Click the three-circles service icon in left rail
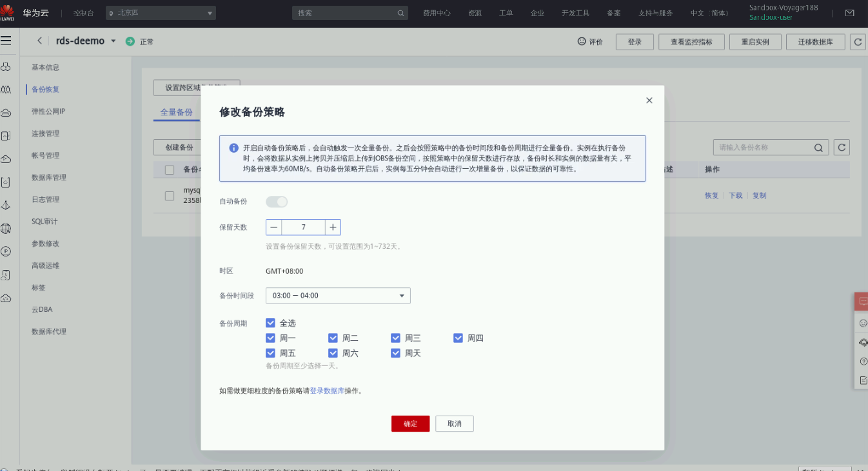Viewport: 868px width, 471px height. (x=6, y=67)
